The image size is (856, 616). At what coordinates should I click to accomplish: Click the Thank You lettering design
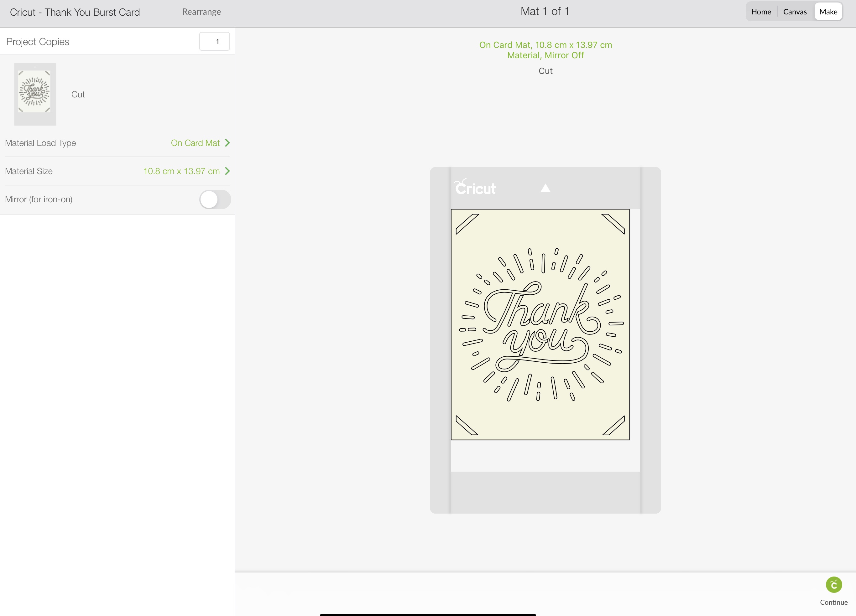pyautogui.click(x=540, y=325)
